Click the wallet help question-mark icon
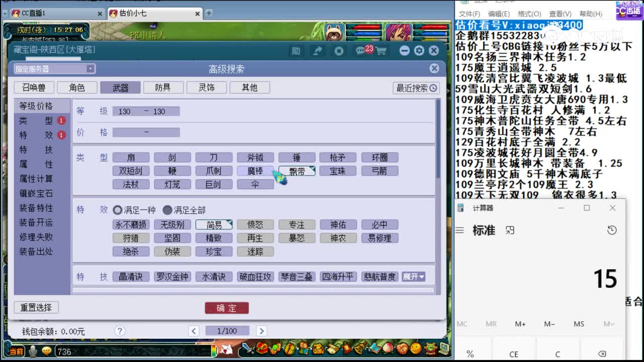 point(119,331)
